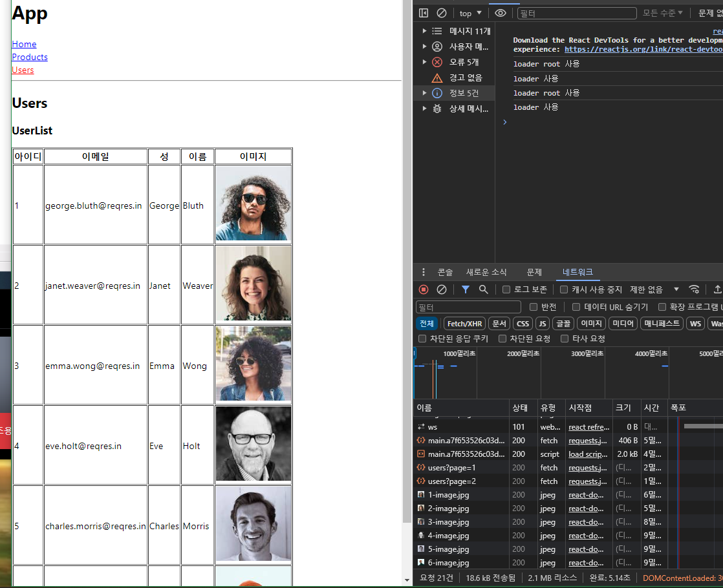Clear the console with the ban icon
This screenshot has height=588, width=723.
[441, 13]
